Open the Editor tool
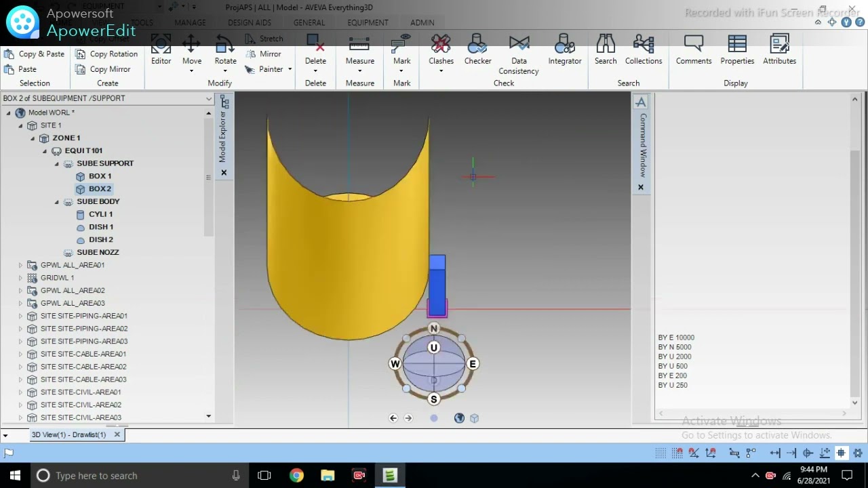 161,50
